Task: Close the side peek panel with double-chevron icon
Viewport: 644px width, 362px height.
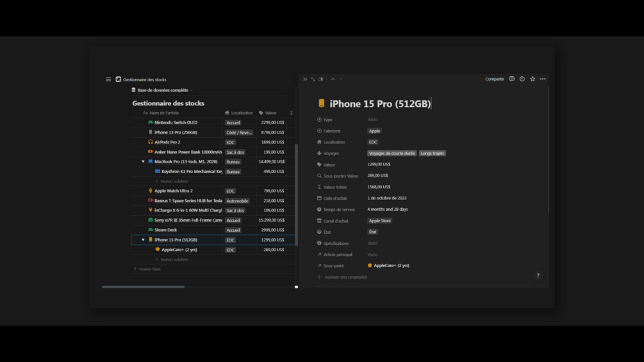Action: [x=305, y=79]
